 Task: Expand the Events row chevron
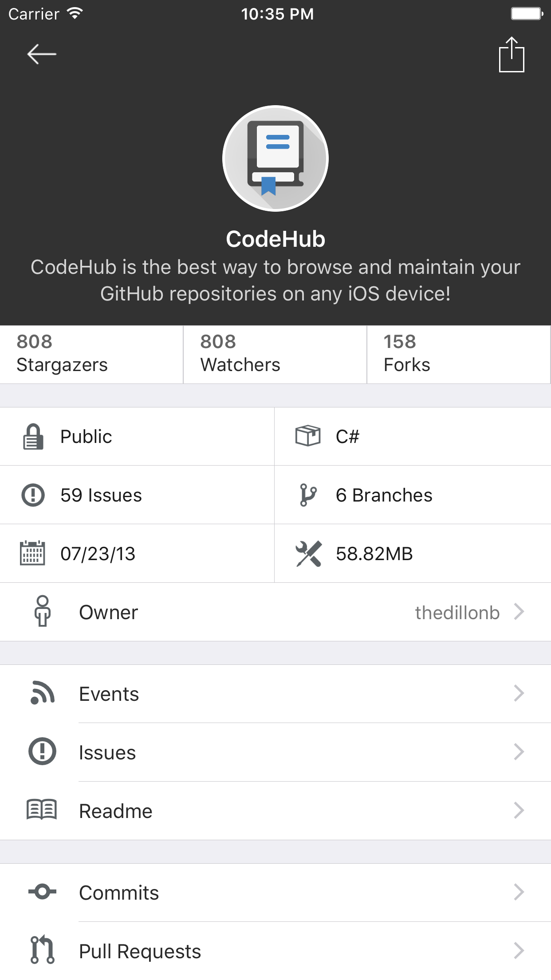[519, 693]
